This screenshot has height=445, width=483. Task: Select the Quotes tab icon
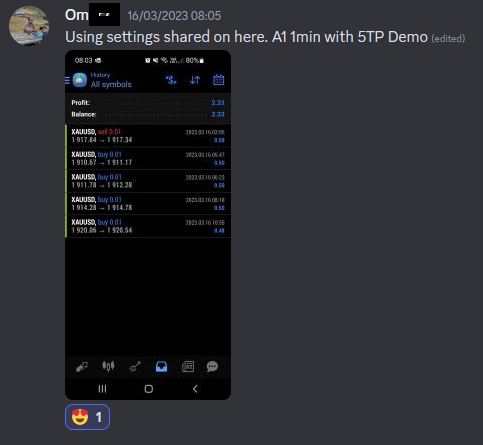[82, 367]
